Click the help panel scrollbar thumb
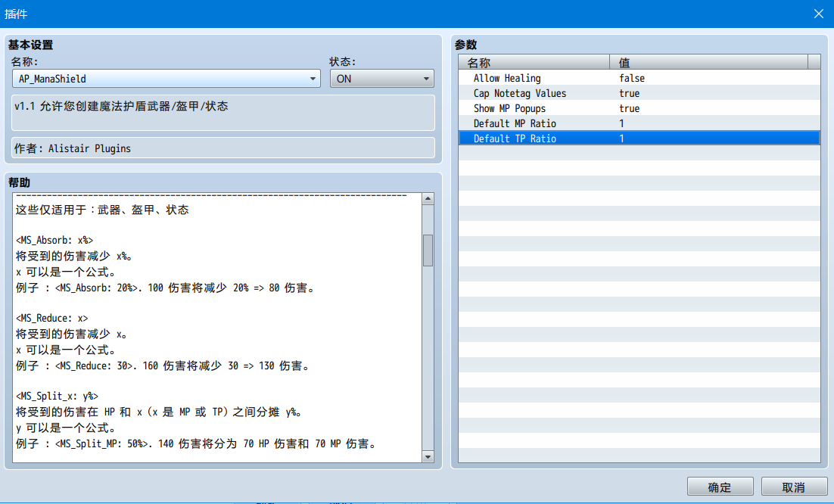The image size is (834, 504). (428, 250)
